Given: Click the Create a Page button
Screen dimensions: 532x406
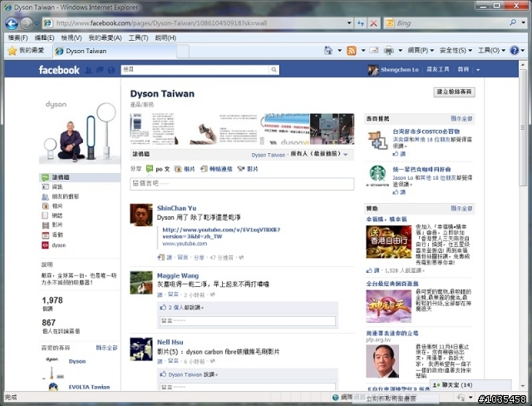Looking at the screenshot, I should [454, 92].
